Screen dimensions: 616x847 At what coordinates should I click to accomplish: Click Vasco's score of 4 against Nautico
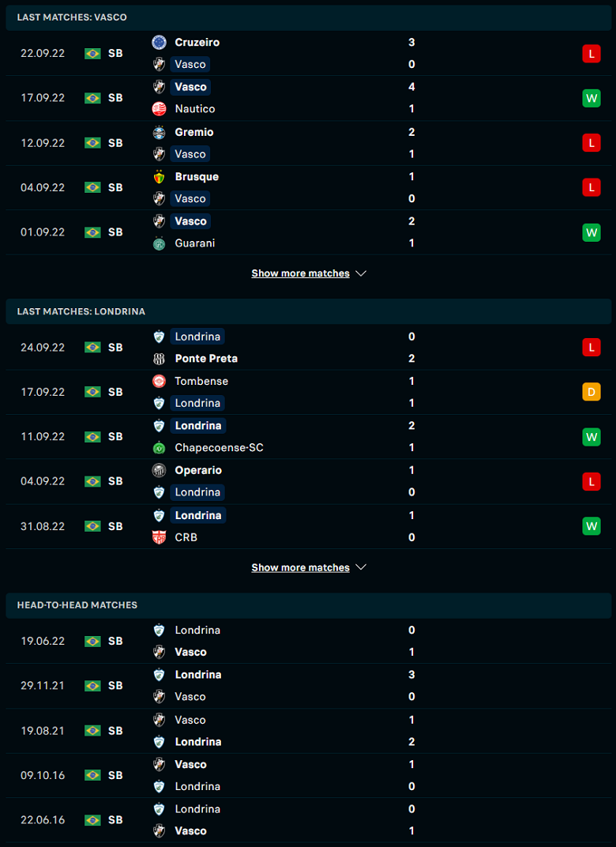[x=411, y=86]
